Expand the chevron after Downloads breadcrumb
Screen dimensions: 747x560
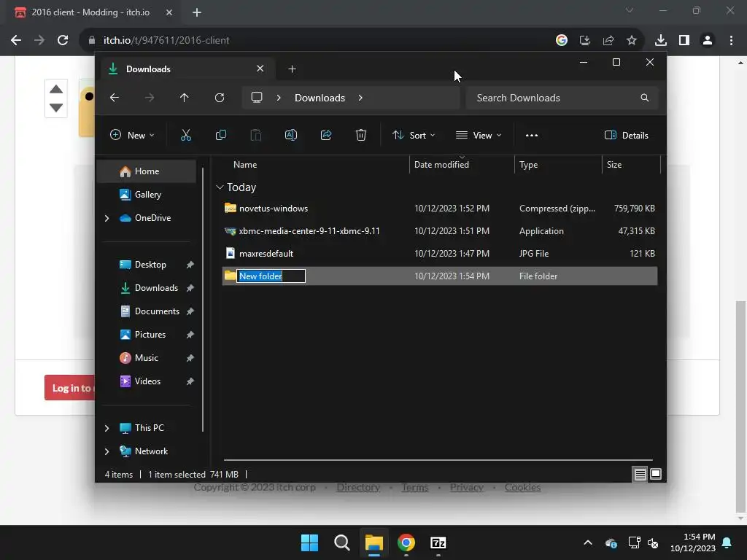click(360, 98)
